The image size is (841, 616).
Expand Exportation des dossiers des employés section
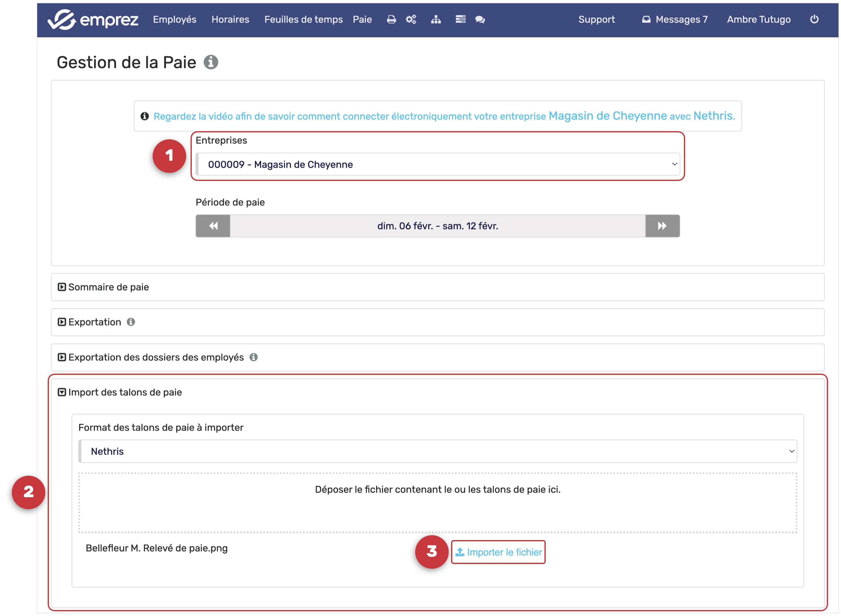pyautogui.click(x=156, y=357)
